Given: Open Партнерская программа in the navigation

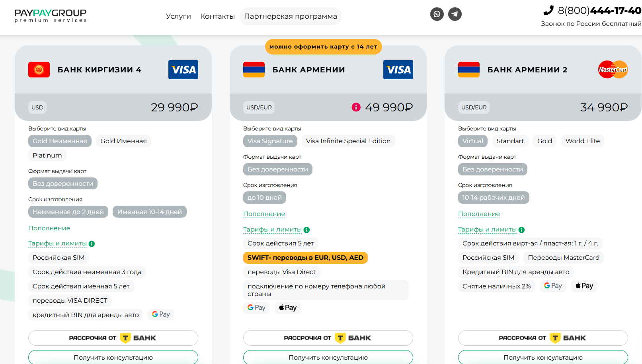Looking at the screenshot, I should click(x=290, y=16).
